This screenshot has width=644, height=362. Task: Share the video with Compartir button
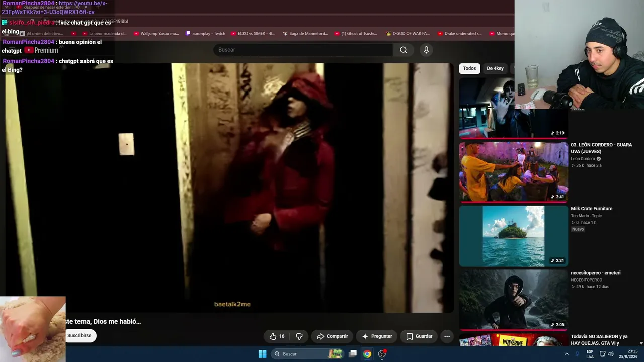coord(332,336)
